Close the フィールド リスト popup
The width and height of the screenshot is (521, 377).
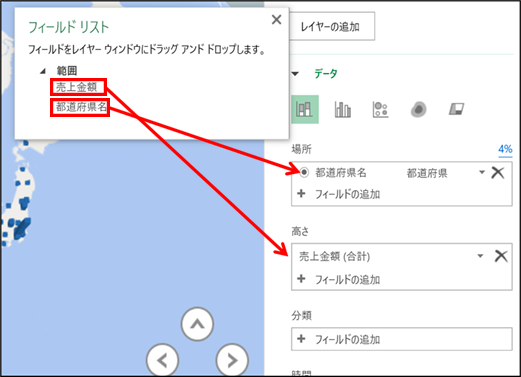click(276, 20)
